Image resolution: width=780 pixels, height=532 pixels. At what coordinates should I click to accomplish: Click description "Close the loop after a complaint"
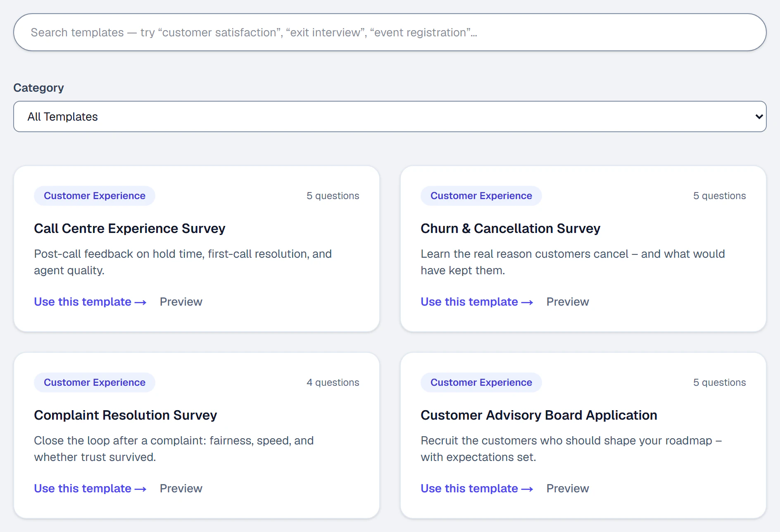[174, 449]
